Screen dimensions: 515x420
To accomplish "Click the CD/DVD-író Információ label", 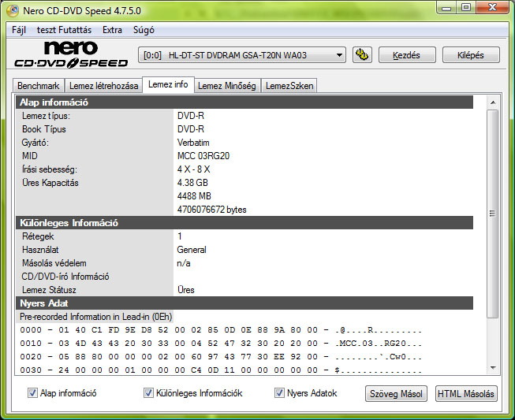I will [65, 277].
